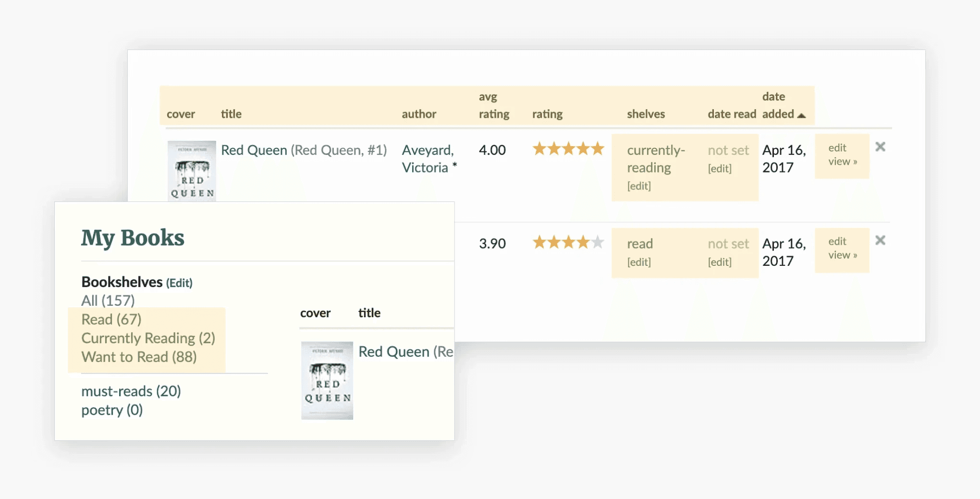Edit Bookshelves via the (Edit) link
This screenshot has width=980, height=499.
tap(179, 283)
